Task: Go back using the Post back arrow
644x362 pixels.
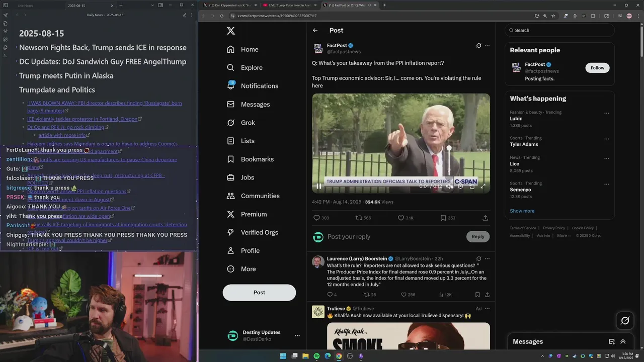Action: (315, 30)
